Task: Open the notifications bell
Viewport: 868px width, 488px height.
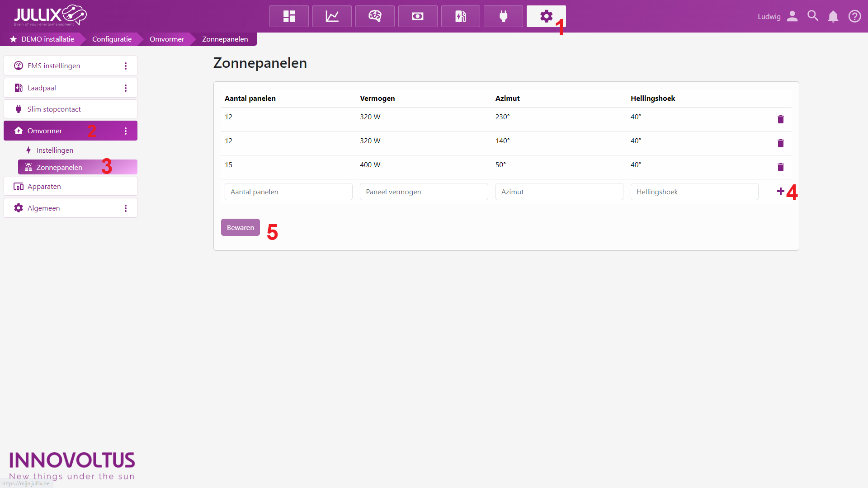Action: tap(833, 17)
